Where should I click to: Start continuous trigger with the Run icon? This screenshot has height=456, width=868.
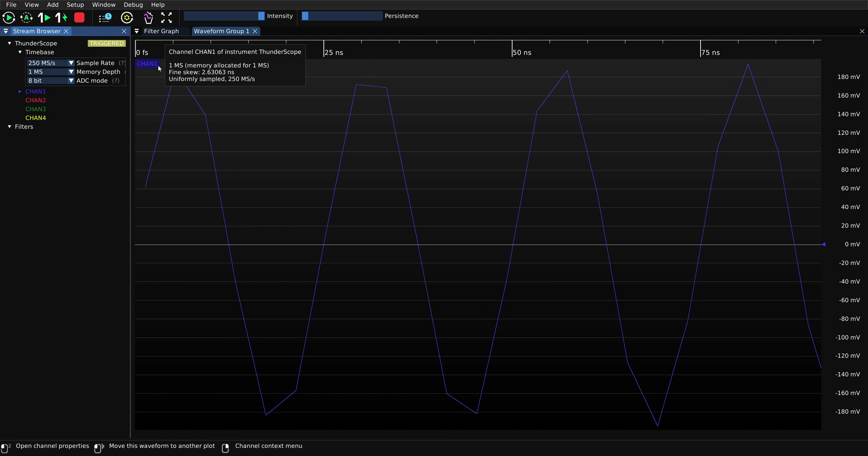pyautogui.click(x=9, y=18)
